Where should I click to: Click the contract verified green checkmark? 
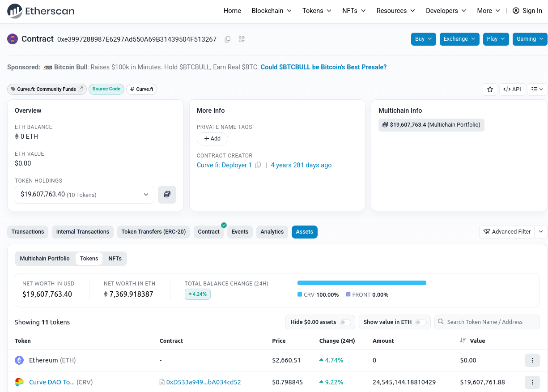(x=224, y=225)
